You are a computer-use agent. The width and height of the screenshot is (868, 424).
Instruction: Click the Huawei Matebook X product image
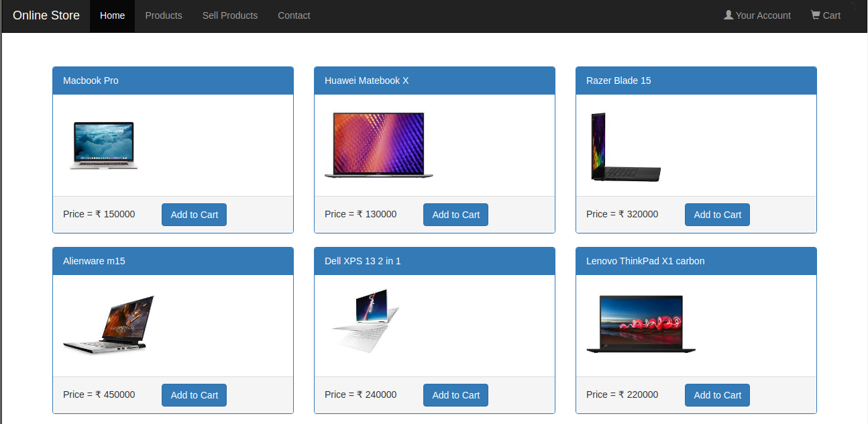click(379, 145)
